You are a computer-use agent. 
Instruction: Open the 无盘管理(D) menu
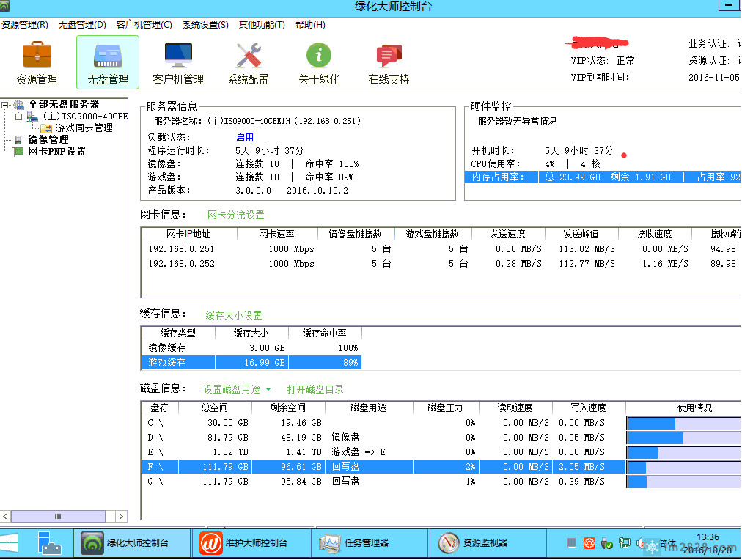tap(82, 25)
